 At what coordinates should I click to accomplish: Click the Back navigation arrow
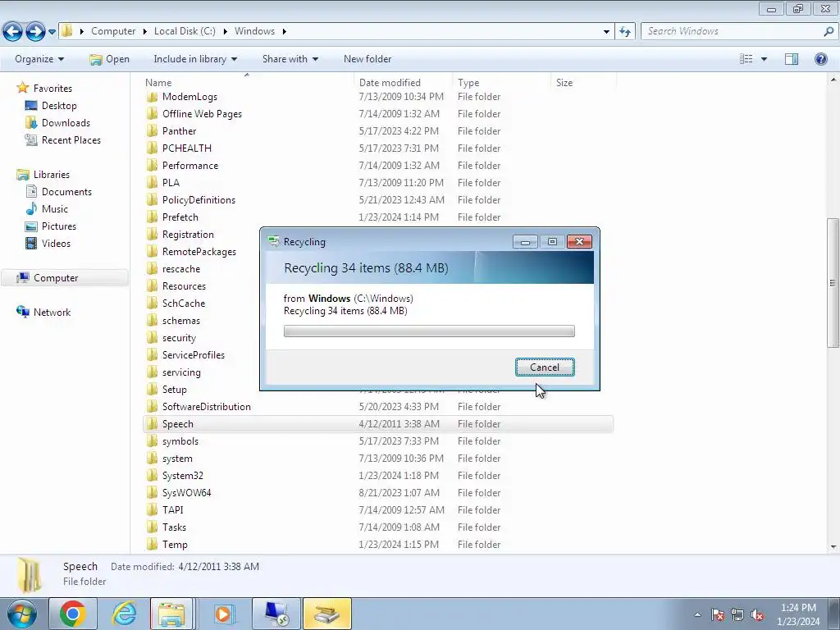pyautogui.click(x=13, y=32)
